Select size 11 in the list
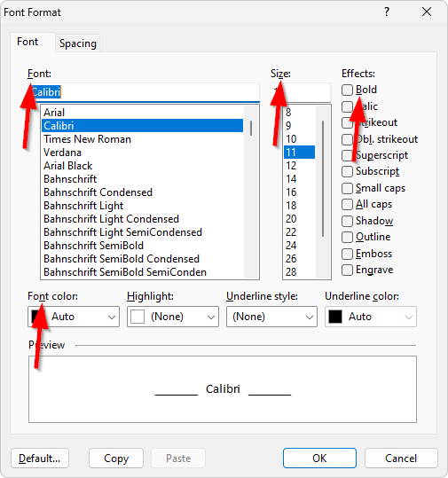The image size is (448, 478). click(x=300, y=153)
